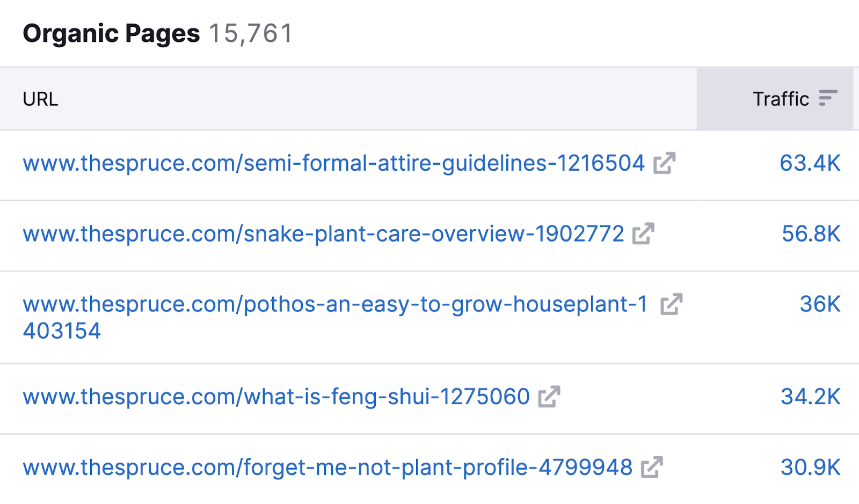Open semi-formal-attire page via external link icon
Viewport: 859px width, 504px height.
pos(664,163)
